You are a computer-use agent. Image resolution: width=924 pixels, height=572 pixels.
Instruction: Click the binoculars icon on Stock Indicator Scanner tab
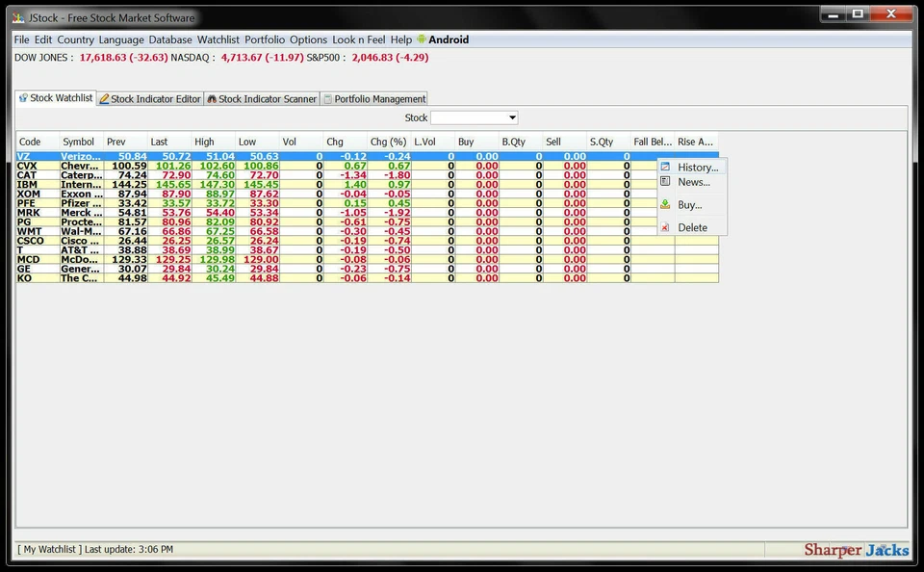coord(214,98)
